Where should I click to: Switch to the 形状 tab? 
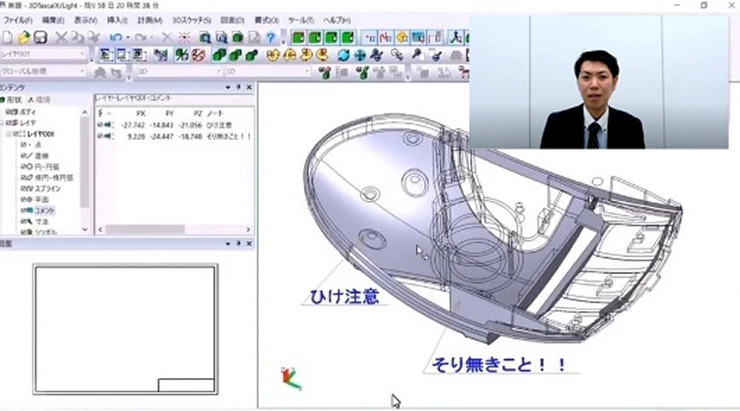[14, 100]
